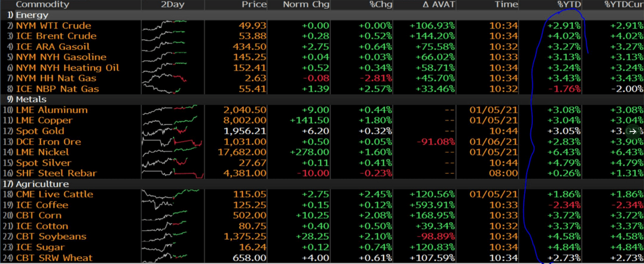The height and width of the screenshot is (264, 644).
Task: Open Steel Rebar 2Day sparkline
Action: pyautogui.click(x=172, y=173)
